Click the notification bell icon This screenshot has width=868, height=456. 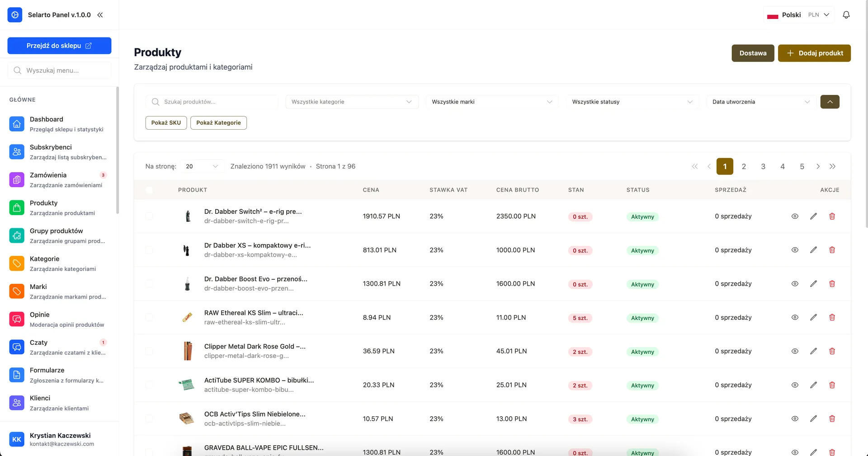coord(846,15)
